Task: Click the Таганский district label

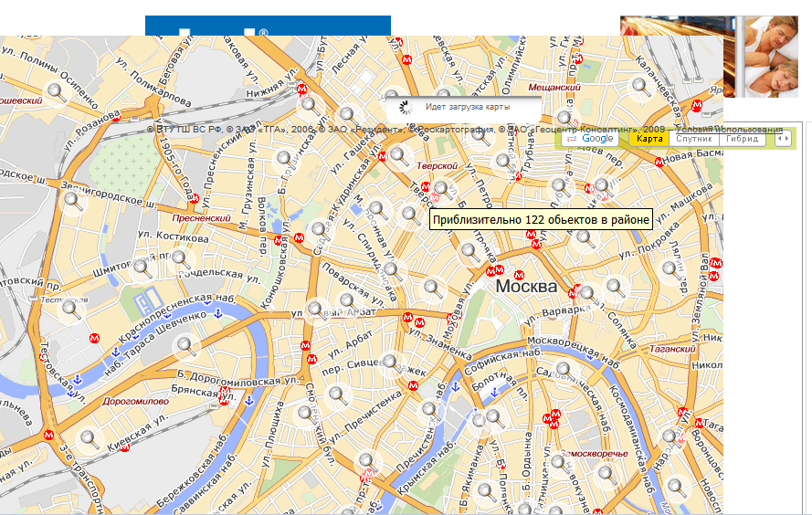Action: pyautogui.click(x=672, y=349)
